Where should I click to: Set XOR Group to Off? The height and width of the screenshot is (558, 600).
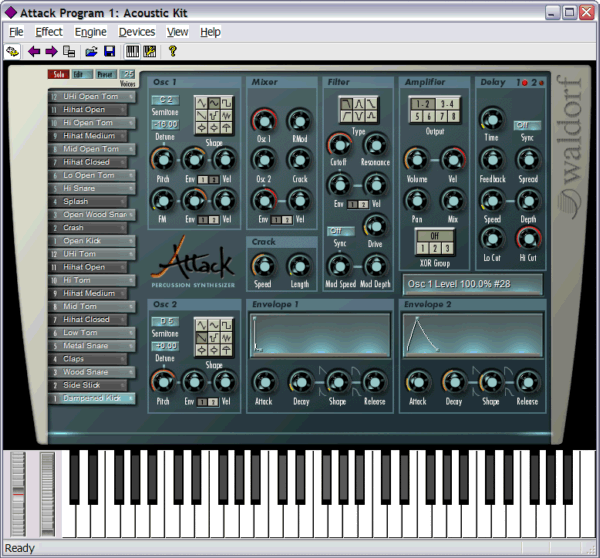[x=435, y=236]
